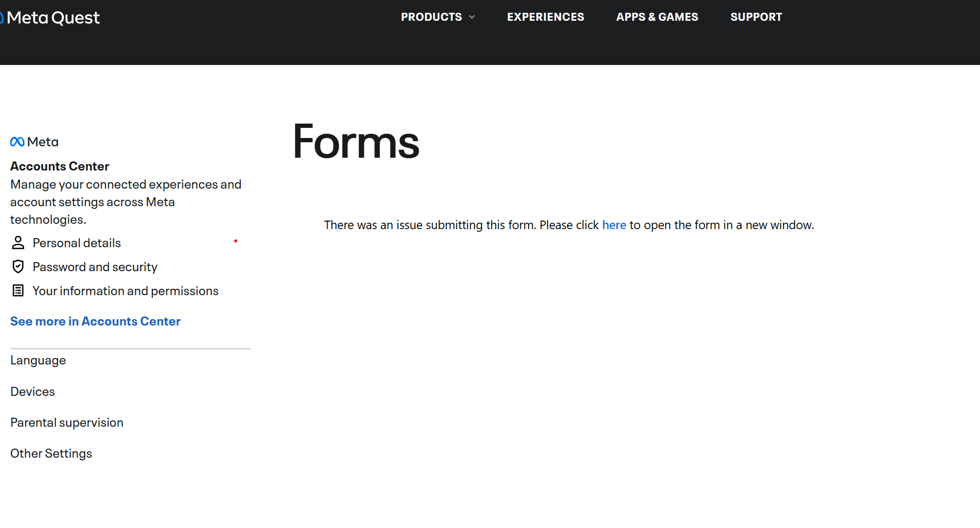Click the Accounts Center heading

click(x=60, y=166)
